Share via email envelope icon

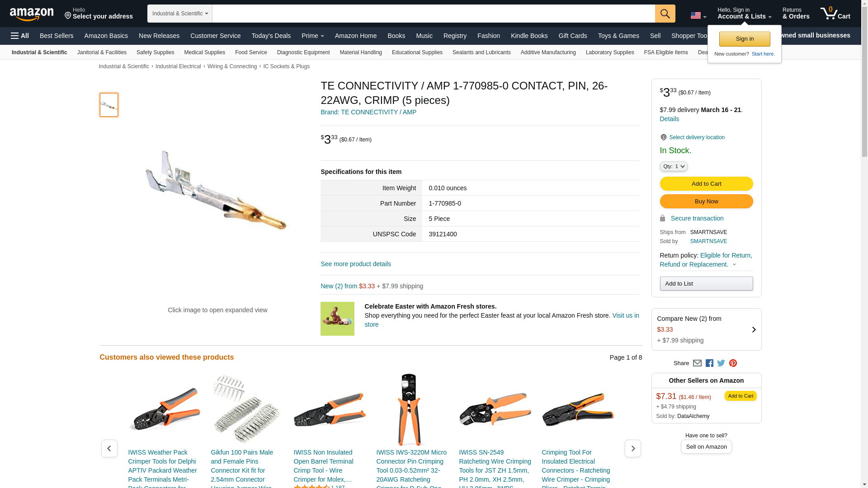(x=697, y=363)
